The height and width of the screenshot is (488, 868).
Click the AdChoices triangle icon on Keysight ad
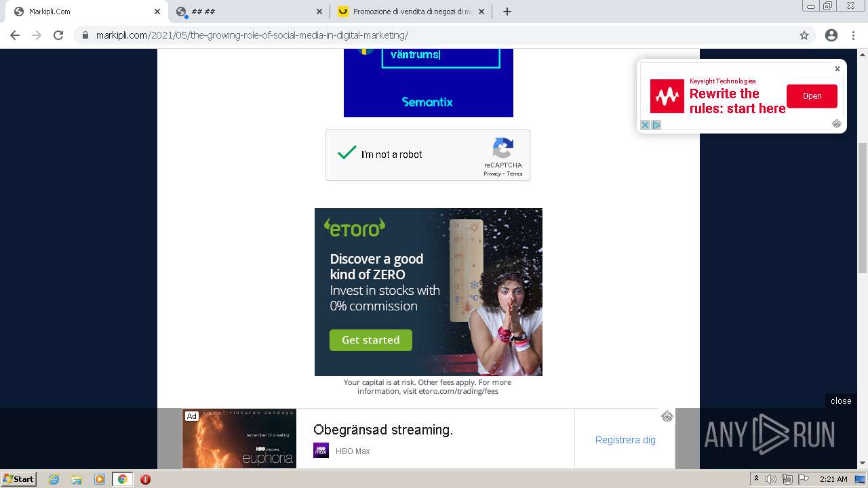click(656, 125)
